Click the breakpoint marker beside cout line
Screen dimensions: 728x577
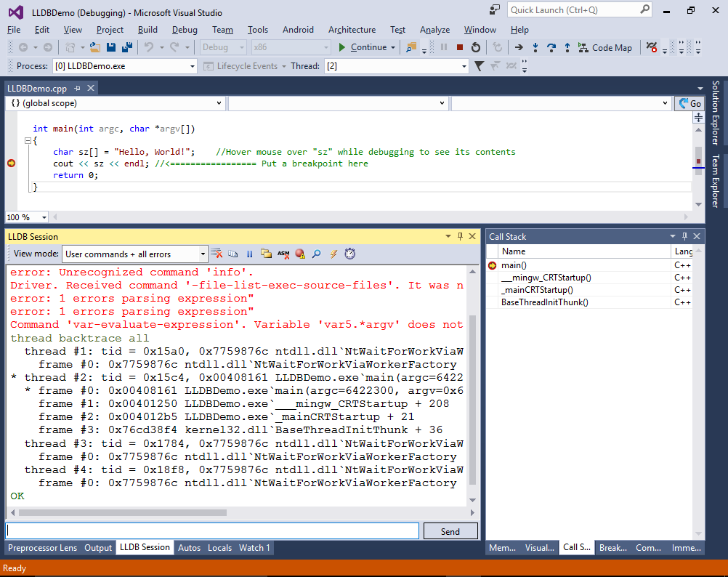click(11, 164)
